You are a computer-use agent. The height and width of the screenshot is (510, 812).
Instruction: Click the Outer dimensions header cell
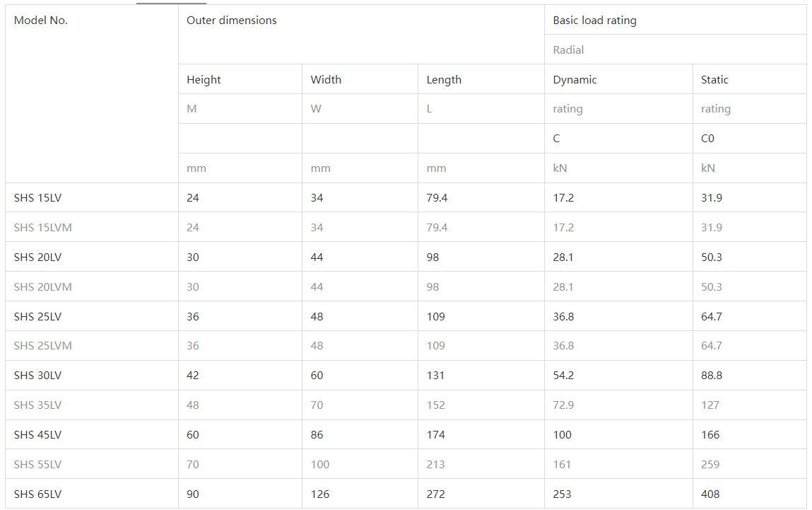click(x=232, y=21)
